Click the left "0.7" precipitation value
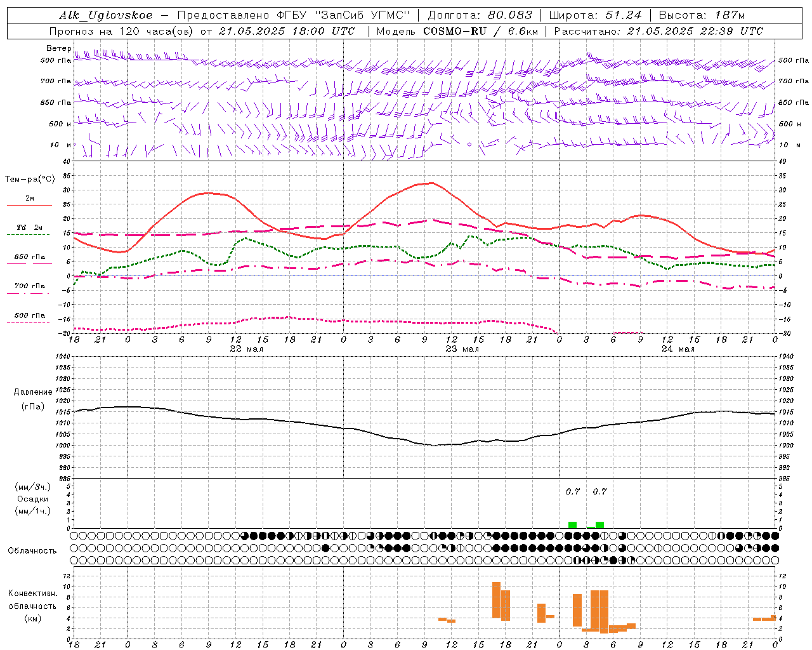Screen dimensions: 812x650 coord(573,491)
